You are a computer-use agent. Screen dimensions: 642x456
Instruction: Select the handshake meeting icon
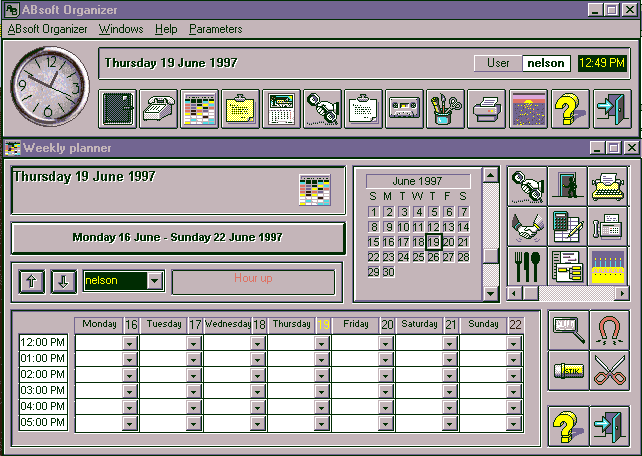(527, 225)
